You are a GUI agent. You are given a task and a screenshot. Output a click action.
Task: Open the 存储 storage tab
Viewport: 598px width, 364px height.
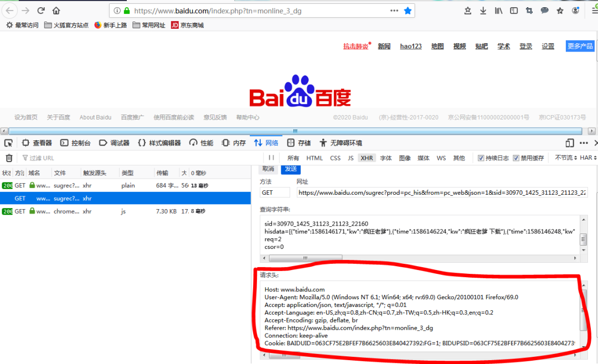(x=299, y=143)
